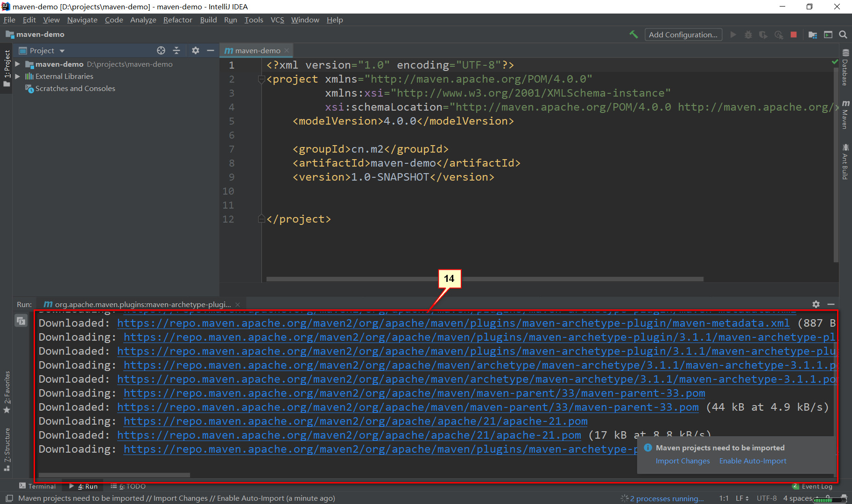
Task: Close the maven-archetype-plugin Run tab
Action: [x=238, y=305]
